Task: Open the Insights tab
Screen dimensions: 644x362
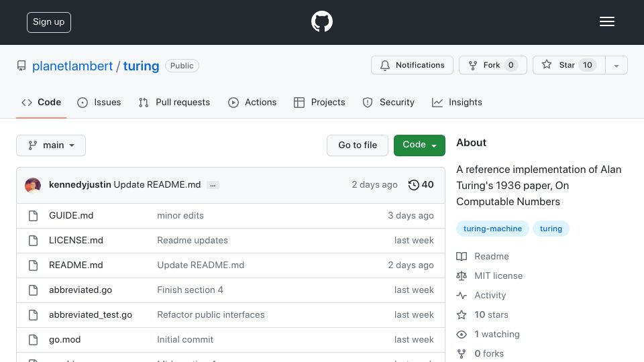Action: (457, 102)
